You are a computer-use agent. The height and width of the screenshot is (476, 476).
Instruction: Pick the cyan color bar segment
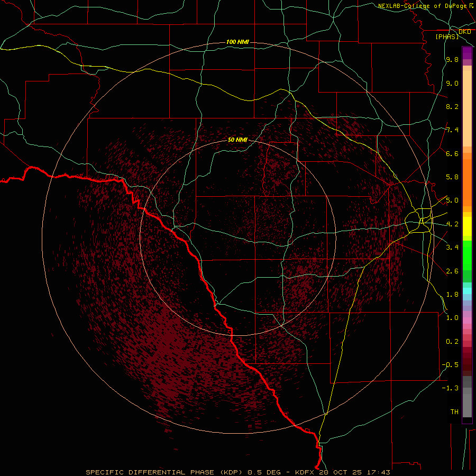[x=467, y=291]
